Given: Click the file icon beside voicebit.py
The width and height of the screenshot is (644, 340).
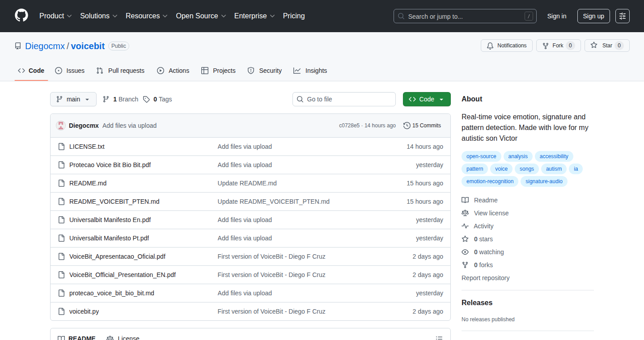Looking at the screenshot, I should coord(61,311).
